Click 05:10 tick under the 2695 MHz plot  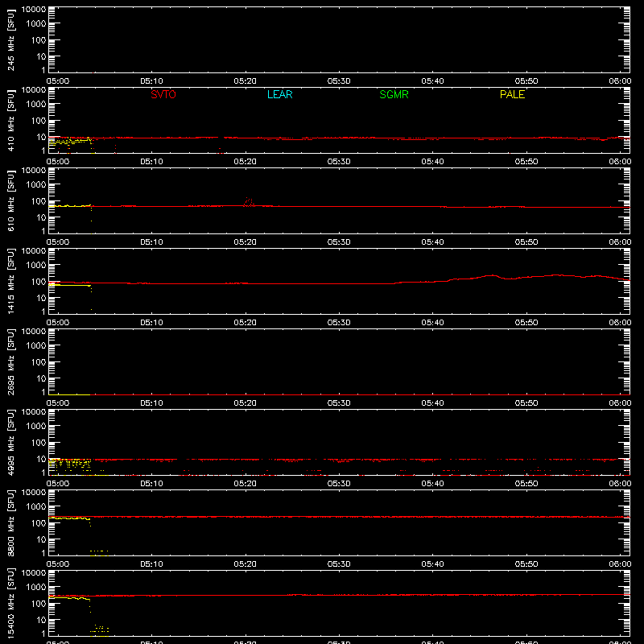coord(151,403)
